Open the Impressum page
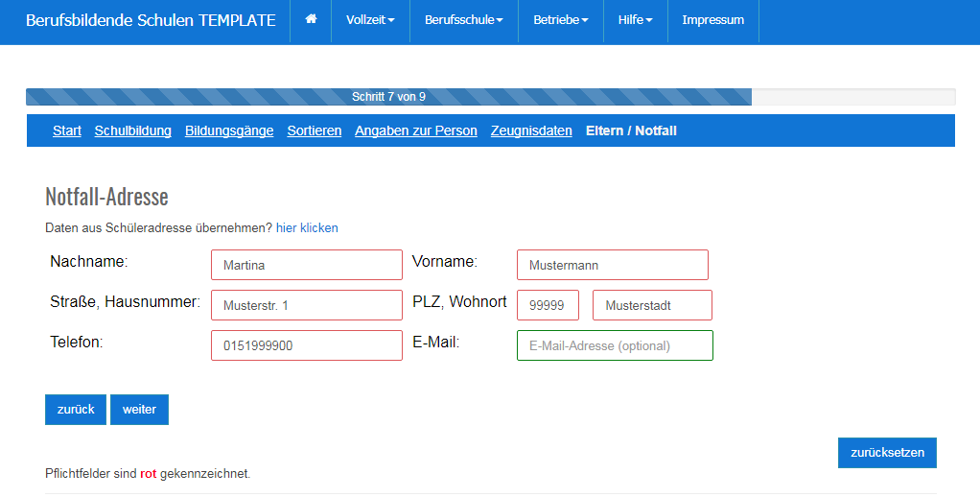This screenshot has width=980, height=497. click(x=712, y=20)
